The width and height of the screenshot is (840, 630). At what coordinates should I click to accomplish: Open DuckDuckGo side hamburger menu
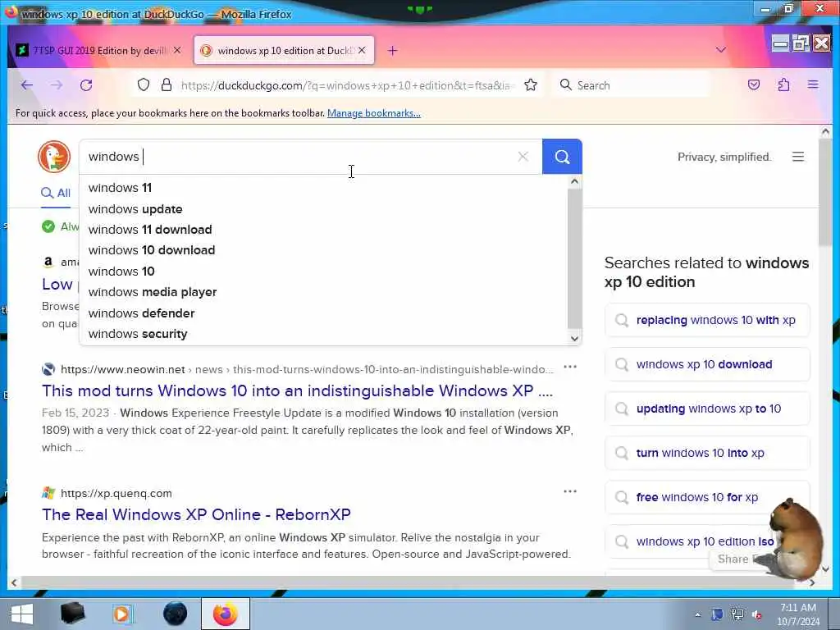(797, 157)
